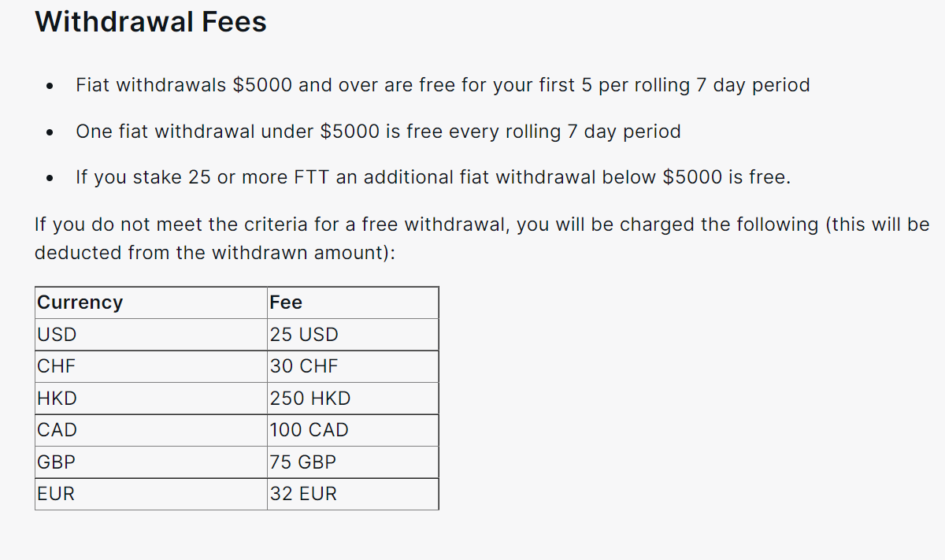Click the bullet about staking 25 FTT
This screenshot has width=945, height=560.
(x=433, y=177)
